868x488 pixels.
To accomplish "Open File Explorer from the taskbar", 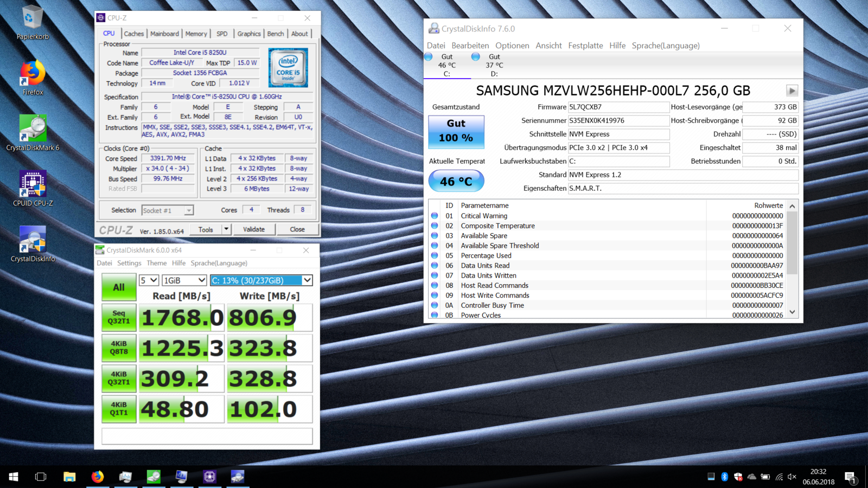I will click(x=69, y=477).
